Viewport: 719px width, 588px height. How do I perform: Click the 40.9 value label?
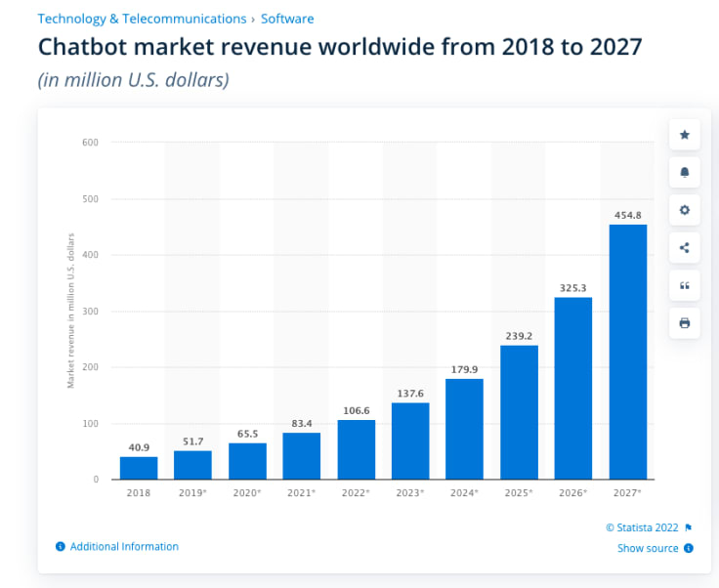[139, 447]
